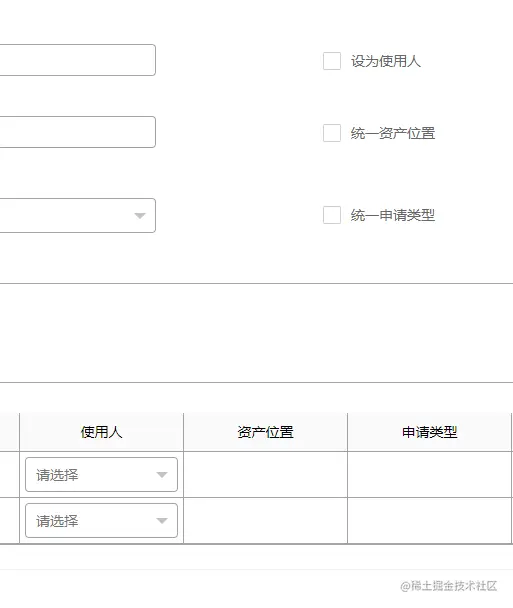Click 请选择 placeholder in first row
The image size is (513, 608).
pos(57,475)
